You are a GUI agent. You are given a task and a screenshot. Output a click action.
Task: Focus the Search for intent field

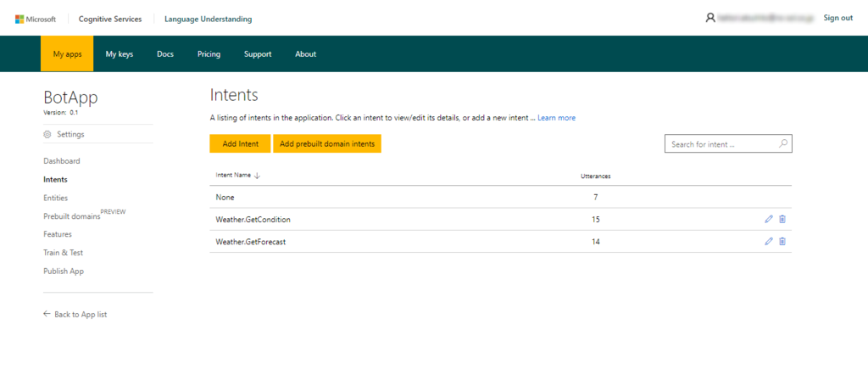[x=728, y=143]
